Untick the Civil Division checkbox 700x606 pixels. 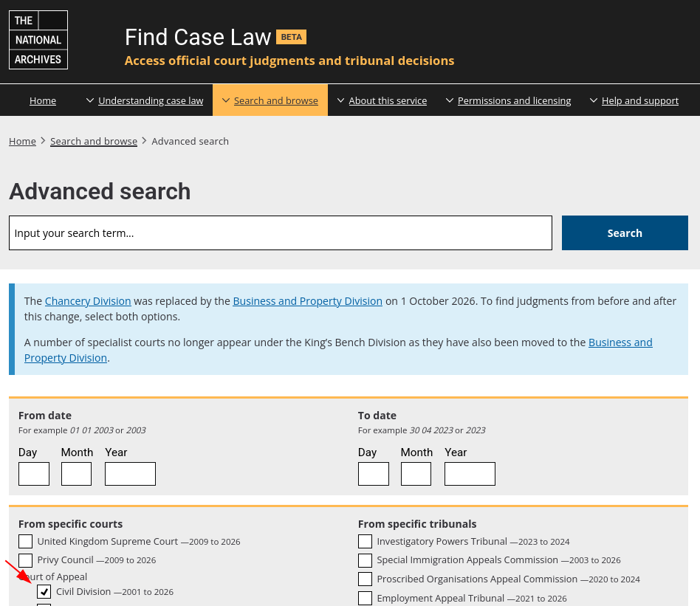point(44,592)
